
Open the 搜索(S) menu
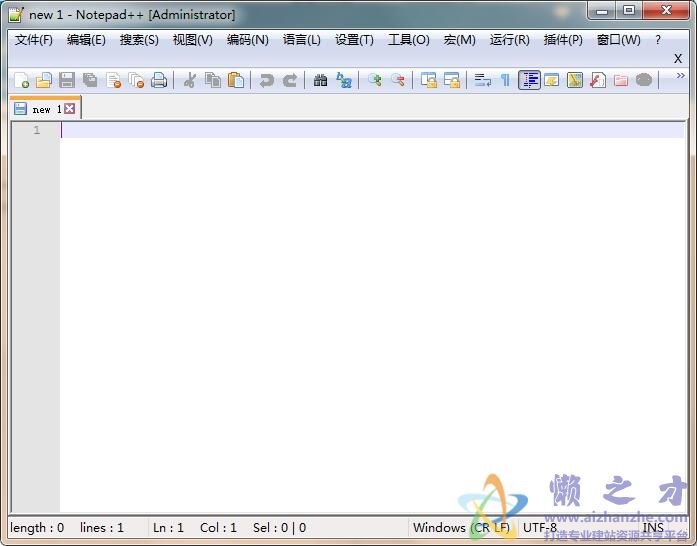click(139, 40)
